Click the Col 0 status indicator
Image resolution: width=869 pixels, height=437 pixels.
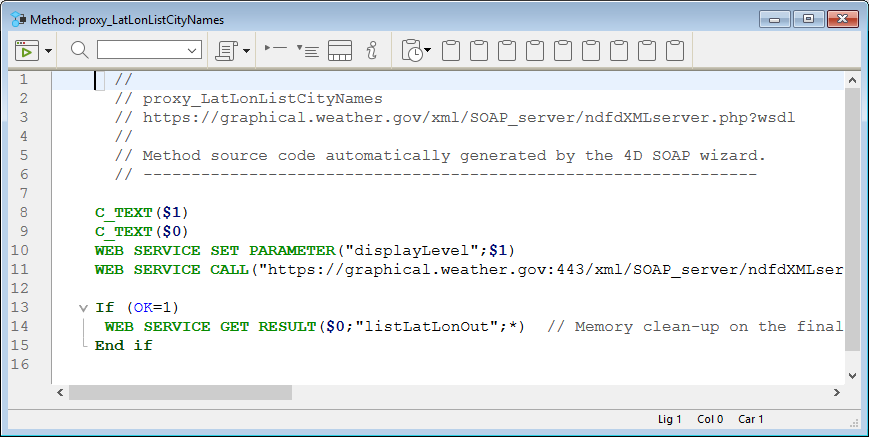pos(710,419)
